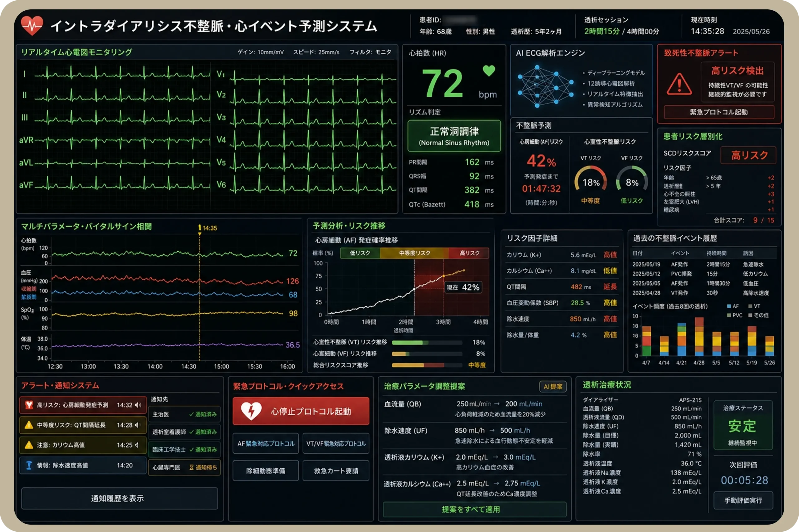The height and width of the screenshot is (532, 799).
Task: Click the red warning triangle in fatal arrhythmia alert
Action: click(x=679, y=84)
